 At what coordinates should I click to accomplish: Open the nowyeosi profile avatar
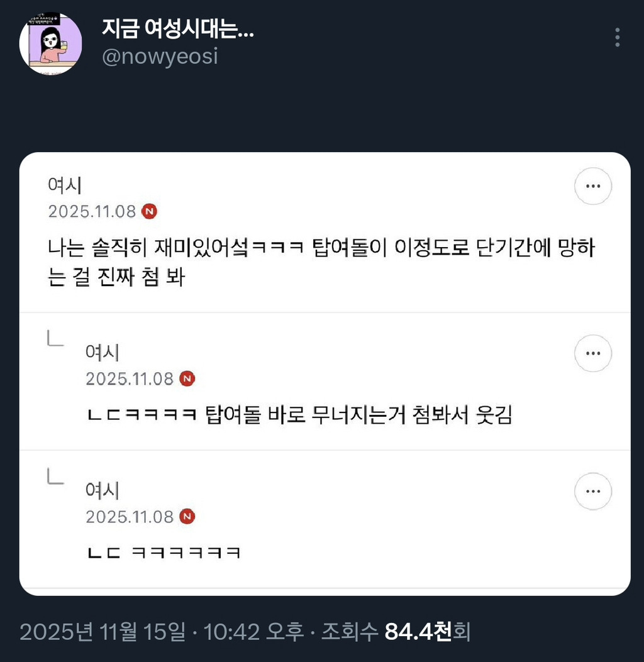click(x=51, y=43)
